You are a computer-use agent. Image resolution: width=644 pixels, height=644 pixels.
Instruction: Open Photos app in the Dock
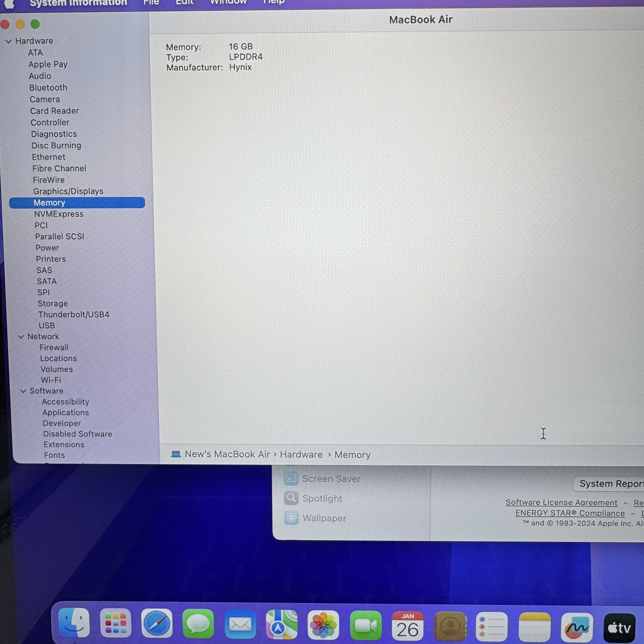[x=323, y=625]
